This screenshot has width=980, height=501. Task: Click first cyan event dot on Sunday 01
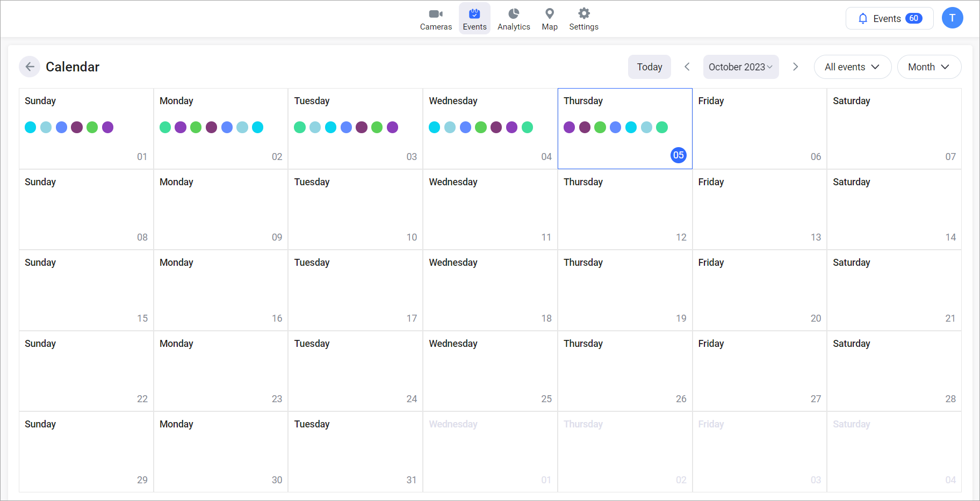pos(31,127)
